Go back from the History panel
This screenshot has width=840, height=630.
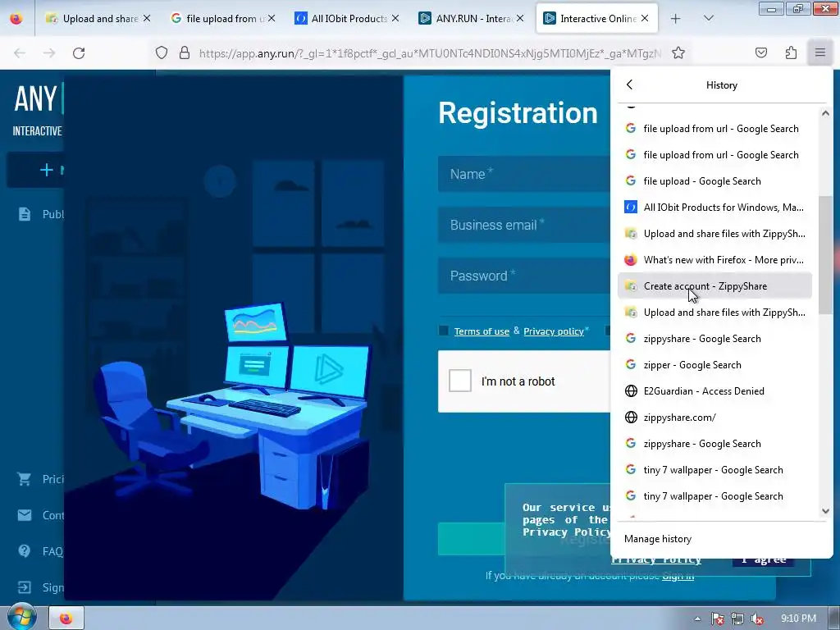pos(629,84)
